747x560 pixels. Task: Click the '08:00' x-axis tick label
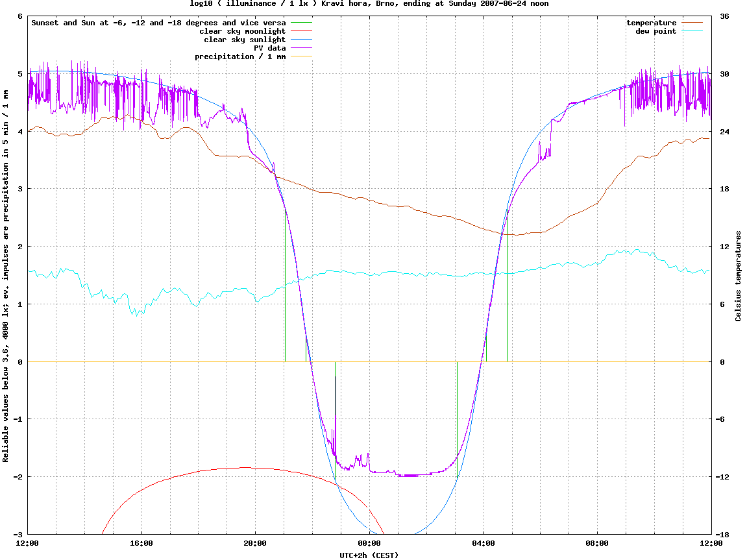coord(598,543)
